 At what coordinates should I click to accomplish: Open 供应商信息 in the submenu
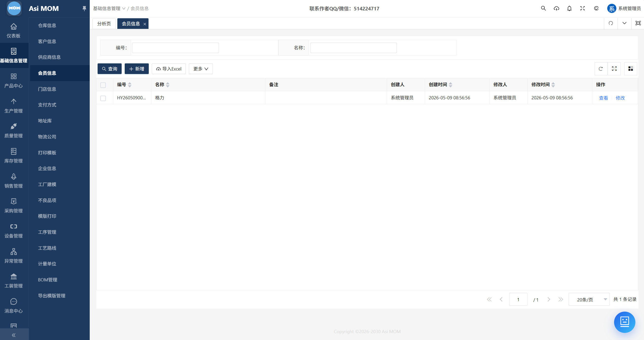(x=49, y=57)
